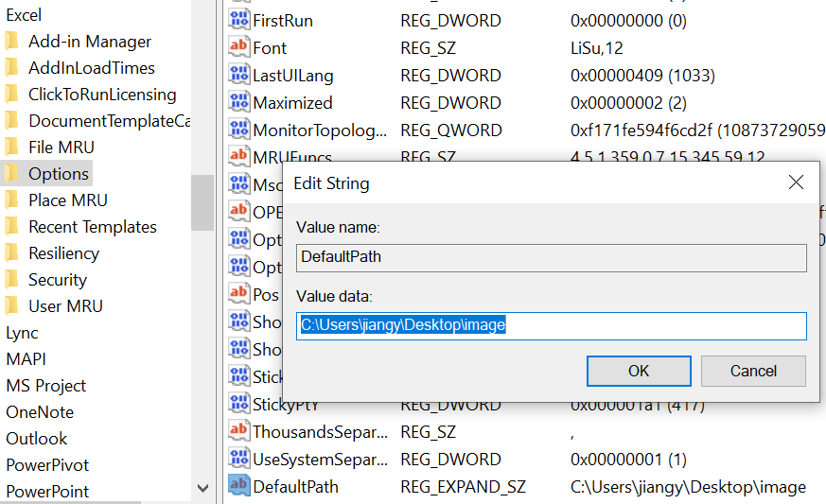Select the PowerPivot key
The height and width of the screenshot is (504, 826).
point(48,464)
